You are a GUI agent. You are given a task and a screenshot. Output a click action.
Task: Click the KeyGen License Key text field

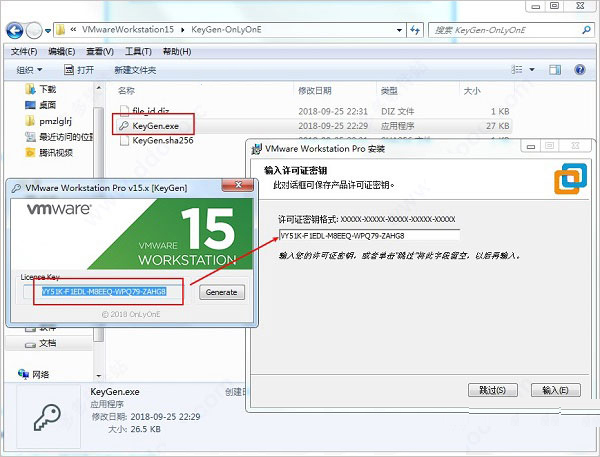point(104,292)
